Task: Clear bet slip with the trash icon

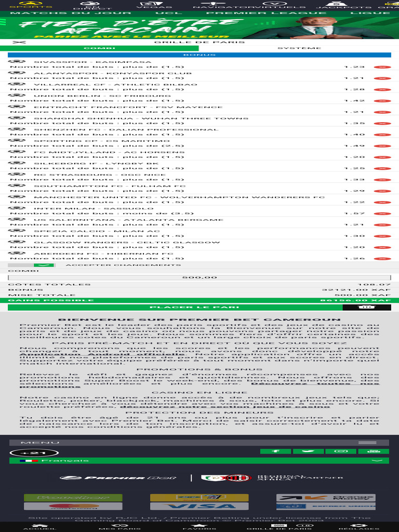Action: coord(367,308)
